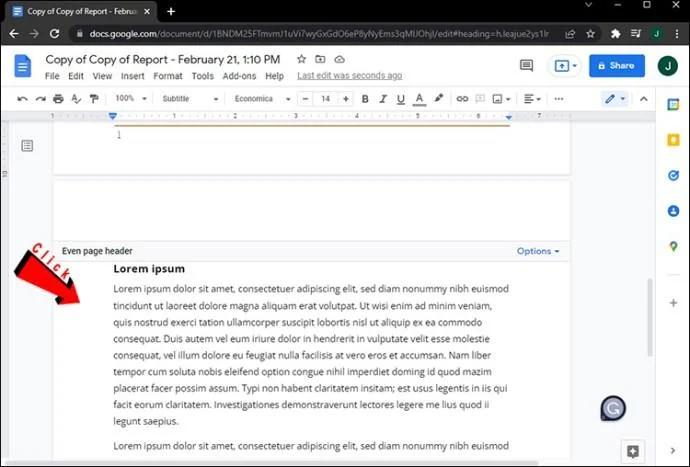Decrease font size with minus button
This screenshot has width=690, height=467.
pos(305,99)
